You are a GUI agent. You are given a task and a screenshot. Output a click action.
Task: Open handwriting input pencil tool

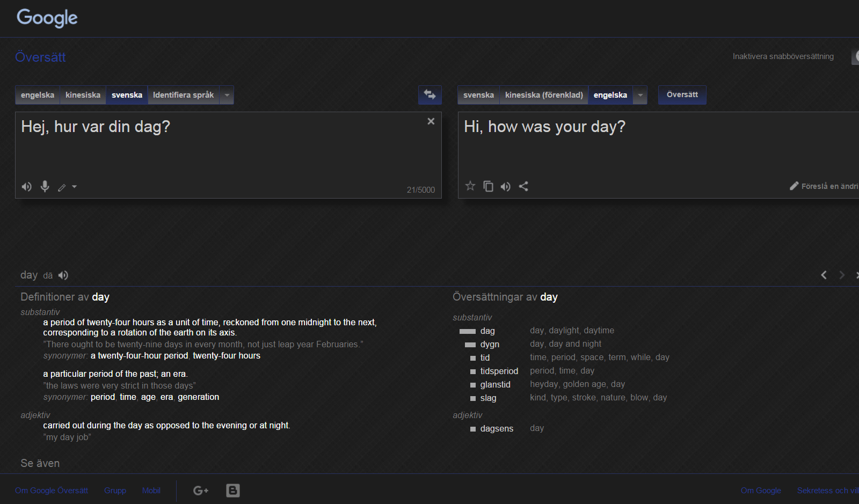[62, 187]
